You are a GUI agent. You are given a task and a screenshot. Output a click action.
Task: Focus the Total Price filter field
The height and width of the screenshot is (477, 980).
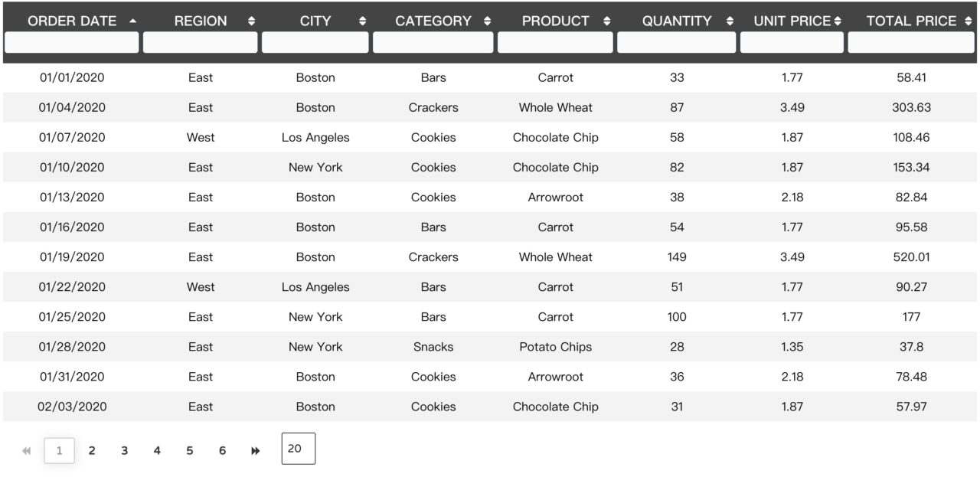point(911,42)
